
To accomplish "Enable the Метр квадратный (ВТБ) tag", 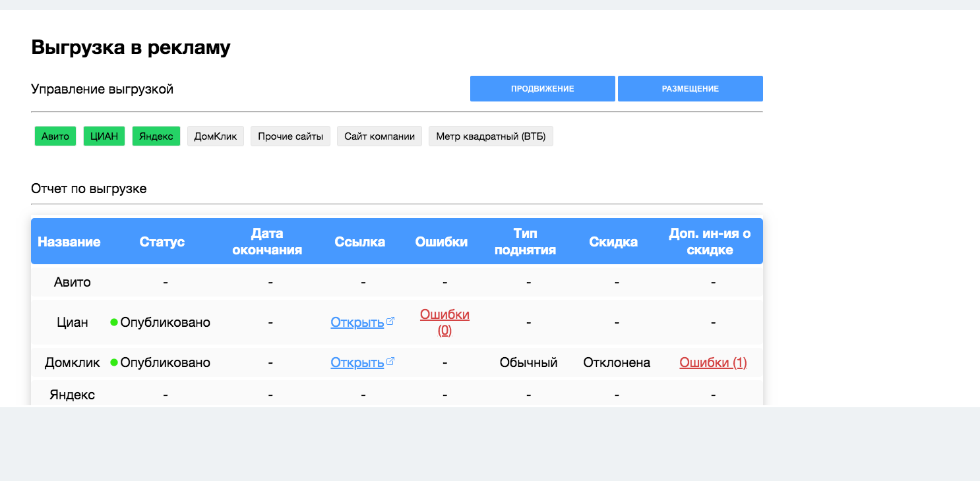I will 491,136.
